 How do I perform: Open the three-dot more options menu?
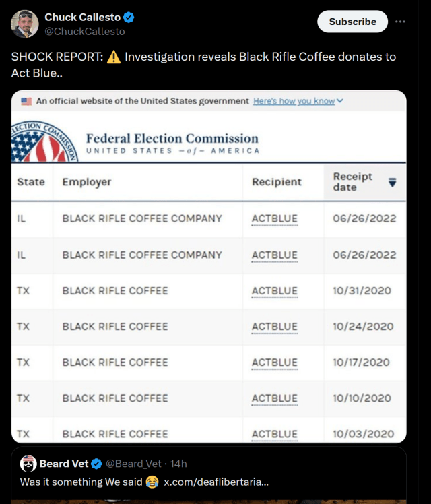[x=400, y=22]
